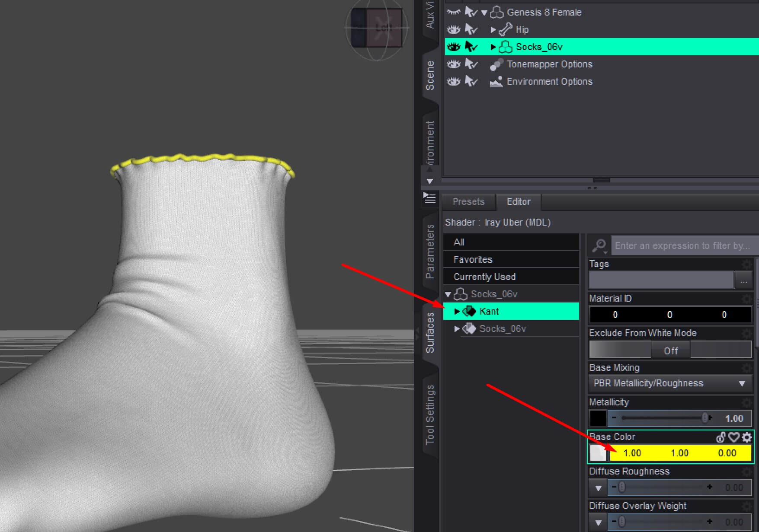Open Base Color texture map swatch
The width and height of the screenshot is (759, 532).
click(598, 453)
